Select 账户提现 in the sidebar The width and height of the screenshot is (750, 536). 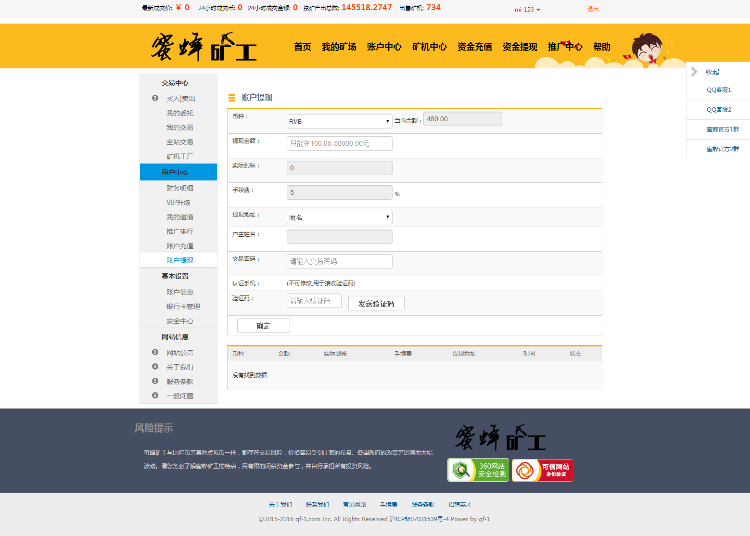click(180, 260)
